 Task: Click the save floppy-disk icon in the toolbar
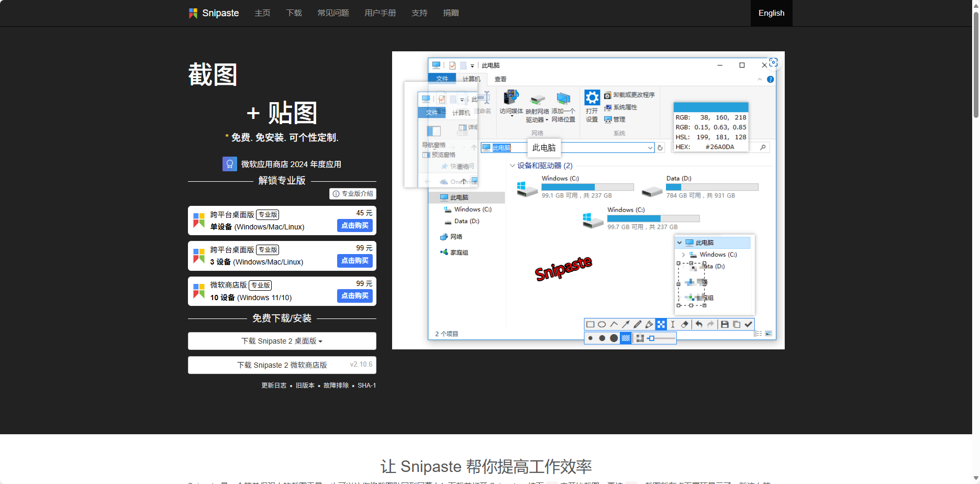(x=725, y=324)
